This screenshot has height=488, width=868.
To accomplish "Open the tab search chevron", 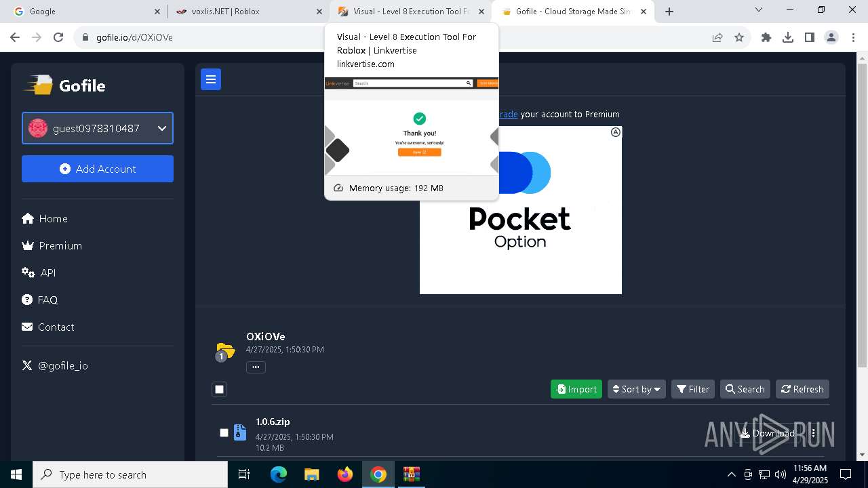I will (x=759, y=10).
